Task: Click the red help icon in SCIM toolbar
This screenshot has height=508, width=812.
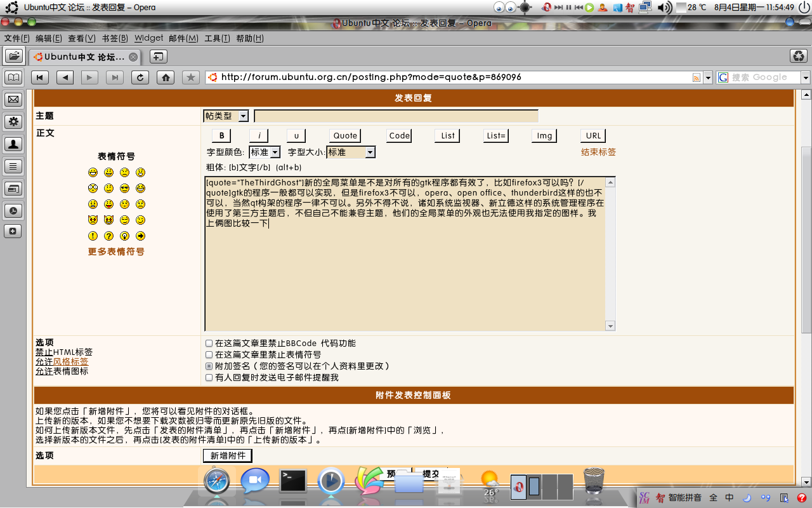Action: point(801,498)
